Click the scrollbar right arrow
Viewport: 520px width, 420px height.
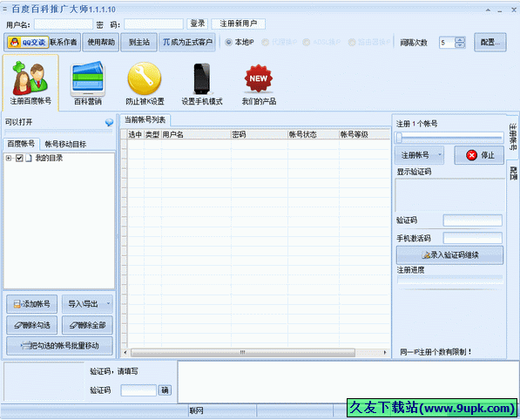point(385,352)
